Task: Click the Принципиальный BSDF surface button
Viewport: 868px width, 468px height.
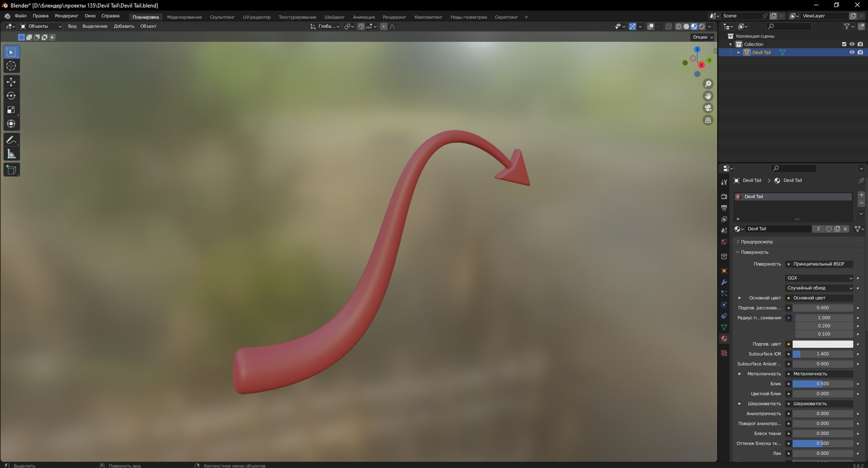Action: click(x=819, y=264)
